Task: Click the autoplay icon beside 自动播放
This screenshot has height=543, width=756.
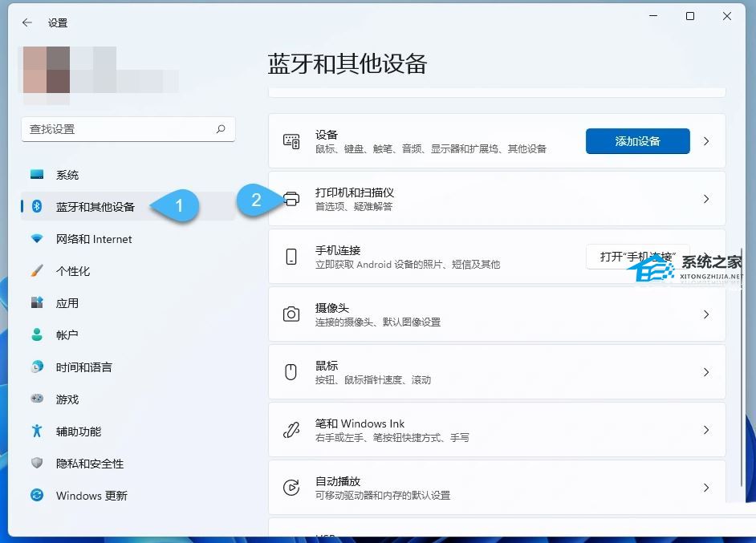Action: pos(291,488)
